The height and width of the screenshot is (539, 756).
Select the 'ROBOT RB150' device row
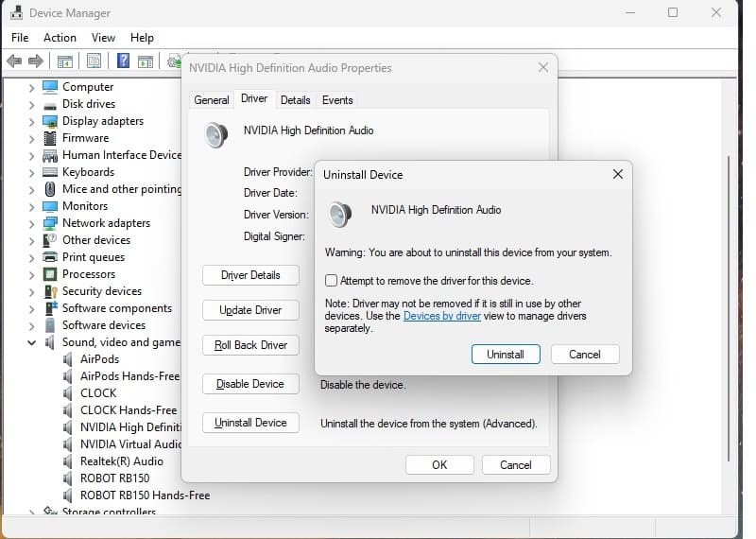[x=114, y=478]
